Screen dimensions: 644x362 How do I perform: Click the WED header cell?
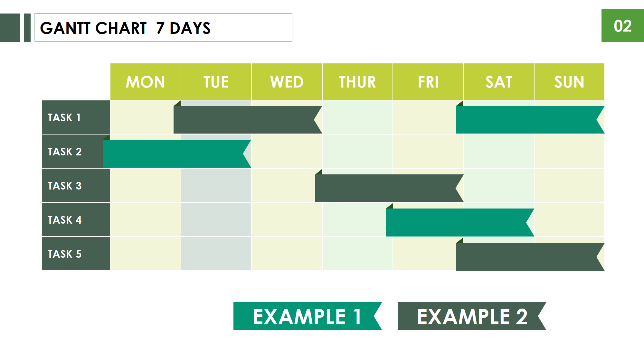287,82
